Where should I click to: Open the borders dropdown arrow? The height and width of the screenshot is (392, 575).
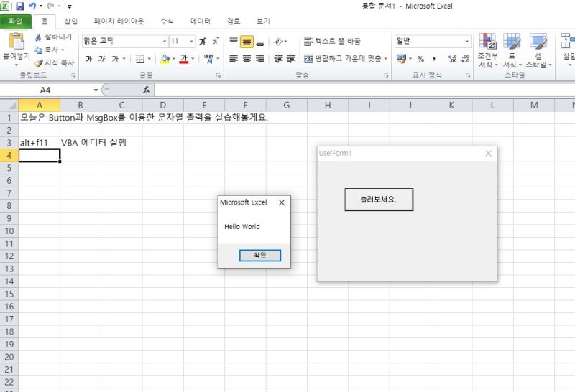(149, 59)
